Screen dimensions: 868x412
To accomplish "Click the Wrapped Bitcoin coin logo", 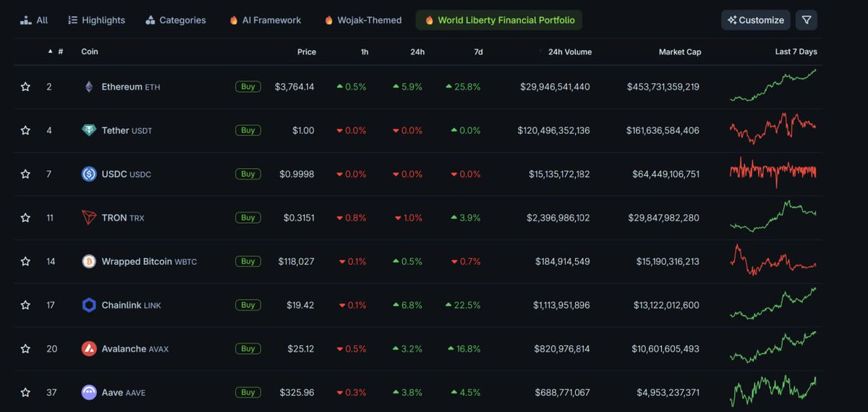I will point(89,261).
